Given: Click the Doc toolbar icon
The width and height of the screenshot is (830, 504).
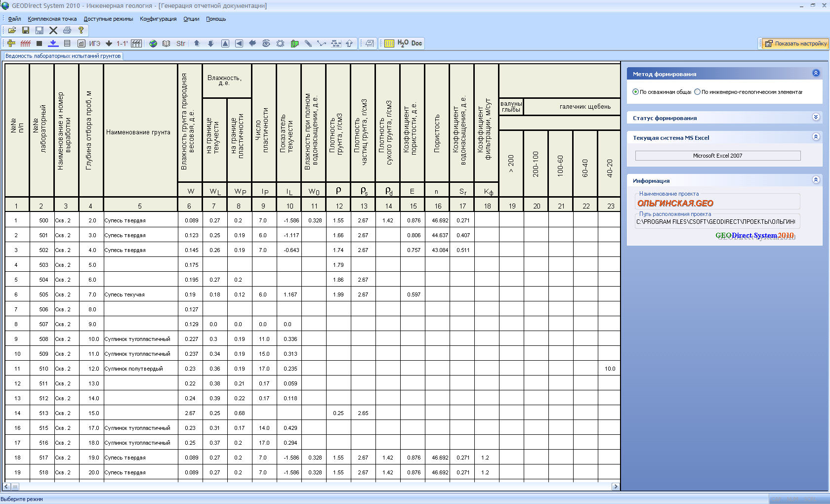Looking at the screenshot, I should 417,43.
